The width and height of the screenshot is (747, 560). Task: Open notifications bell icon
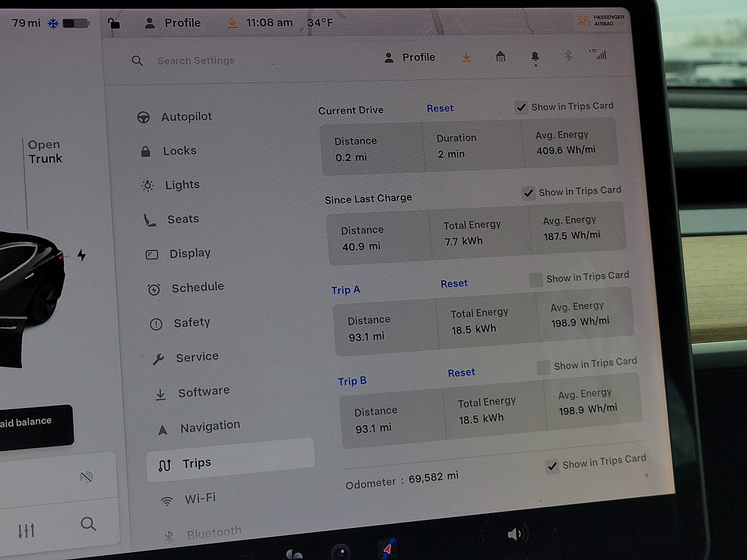tap(535, 56)
